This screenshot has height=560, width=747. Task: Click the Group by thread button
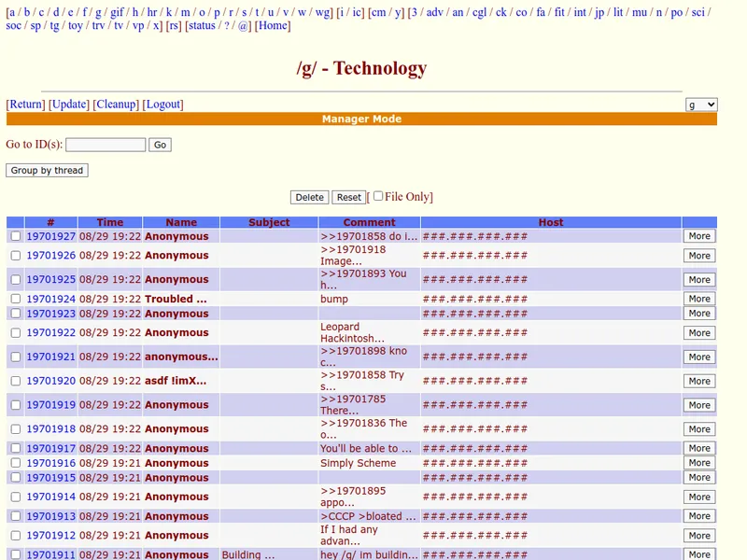[x=47, y=171]
